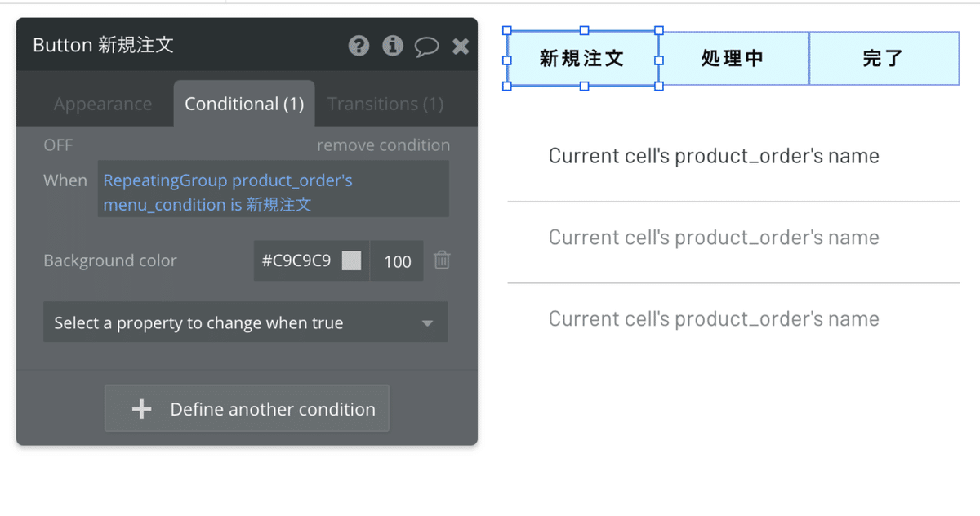This screenshot has height=516, width=980.
Task: Expand 'Select a property to change' dropdown
Action: click(x=245, y=322)
